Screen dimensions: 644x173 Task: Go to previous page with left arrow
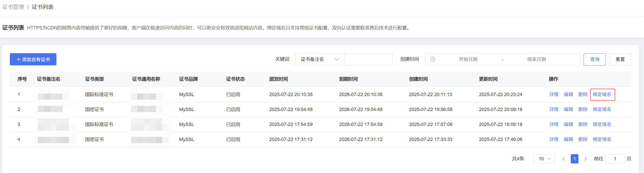563,159
